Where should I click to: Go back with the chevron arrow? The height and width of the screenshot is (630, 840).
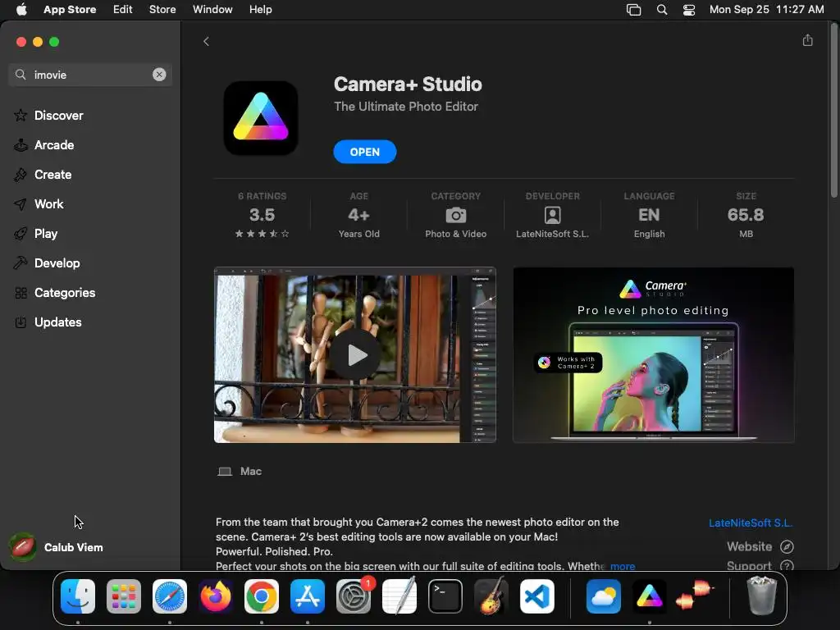click(206, 41)
